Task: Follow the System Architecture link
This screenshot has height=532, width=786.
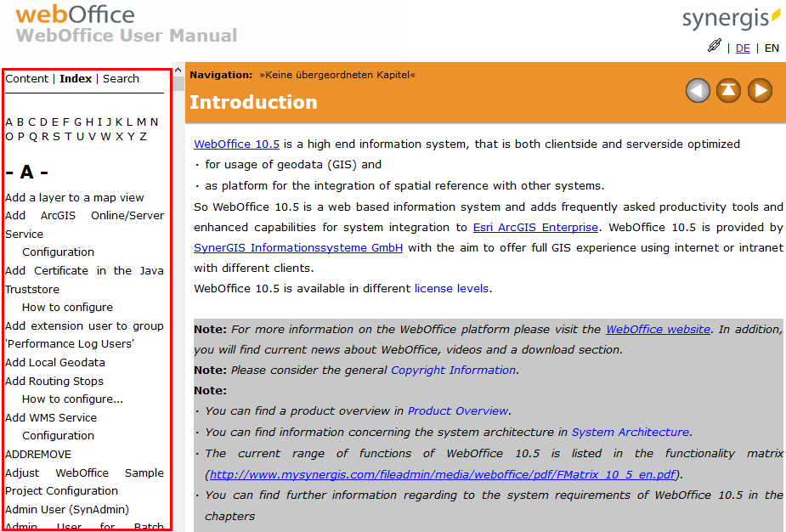Action: [630, 432]
